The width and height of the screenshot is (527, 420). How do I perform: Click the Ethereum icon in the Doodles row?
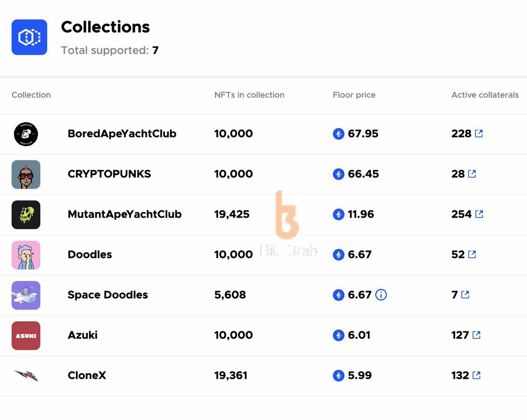tap(339, 255)
